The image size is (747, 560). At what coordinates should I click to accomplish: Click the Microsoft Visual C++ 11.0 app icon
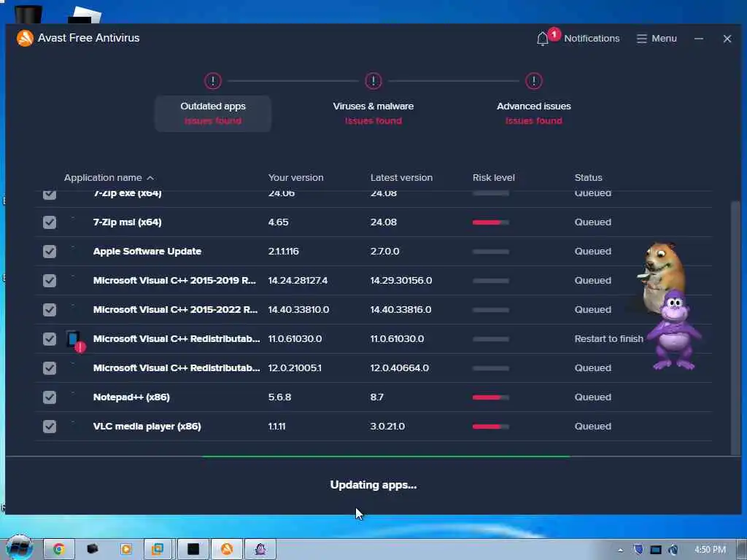click(75, 341)
